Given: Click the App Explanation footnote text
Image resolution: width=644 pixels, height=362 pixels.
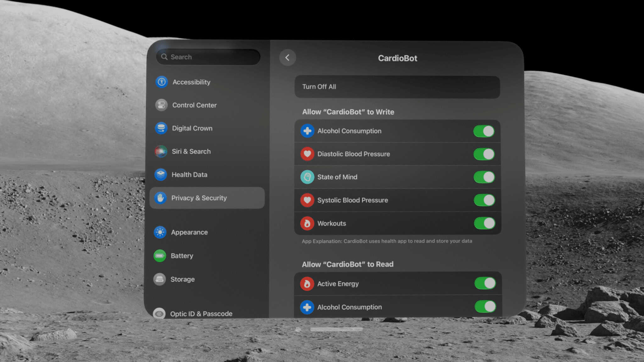Looking at the screenshot, I should [x=387, y=241].
